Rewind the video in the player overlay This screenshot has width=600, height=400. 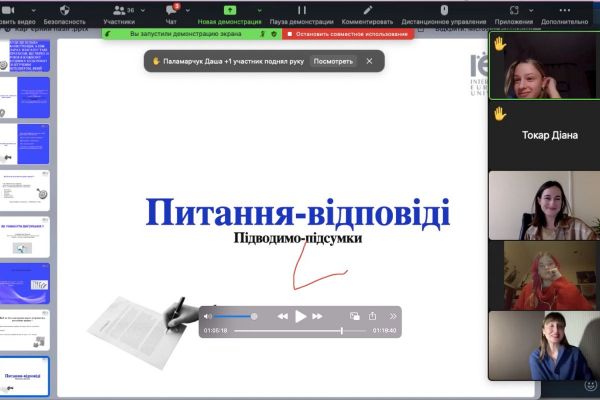(283, 316)
